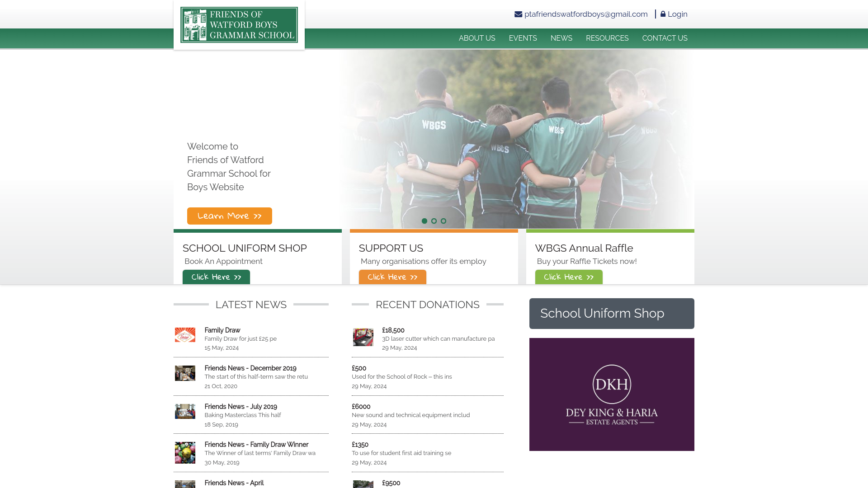
Task: Open Friends News - July 2019 article
Action: (x=241, y=407)
